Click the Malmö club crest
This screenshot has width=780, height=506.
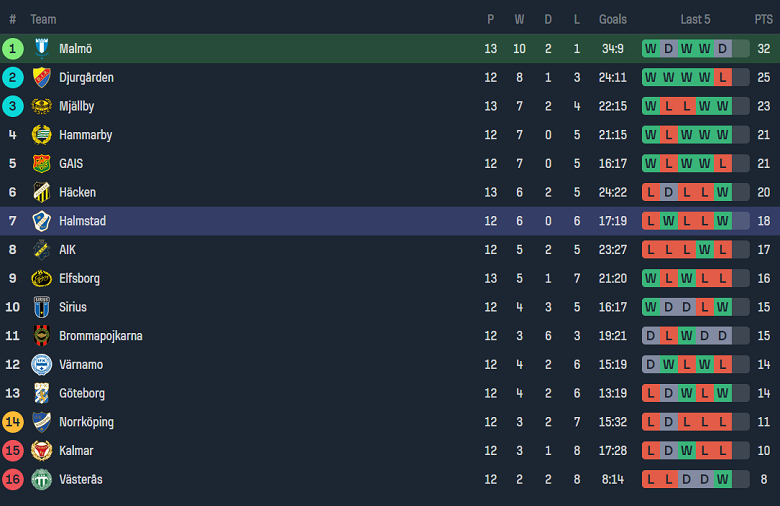(42, 49)
